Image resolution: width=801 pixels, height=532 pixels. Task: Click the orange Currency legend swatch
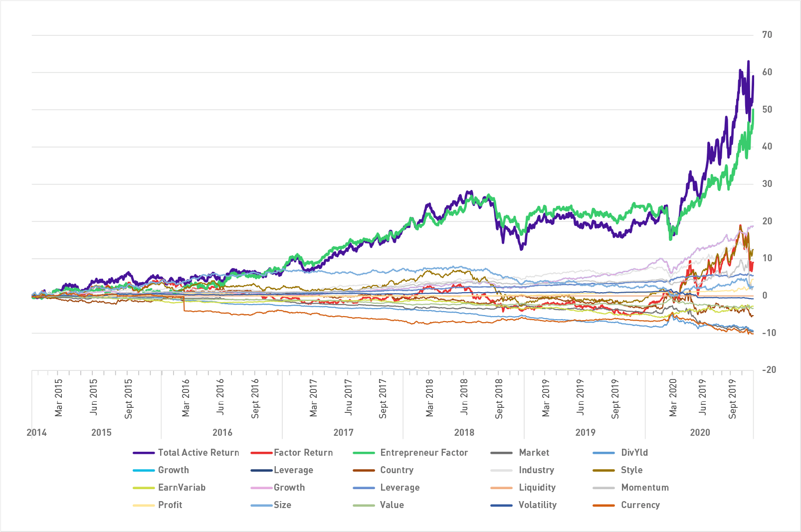click(x=603, y=506)
